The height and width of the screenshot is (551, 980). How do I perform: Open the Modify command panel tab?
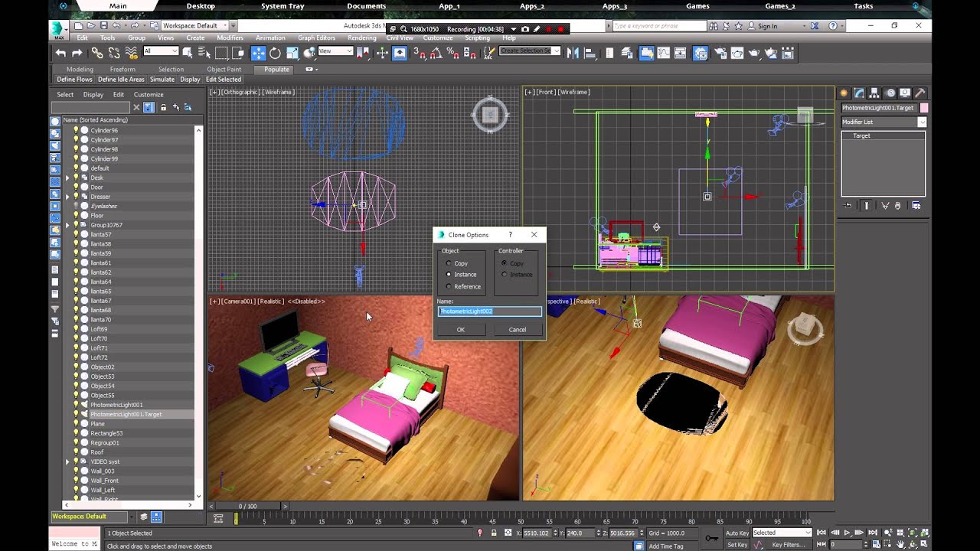[860, 93]
